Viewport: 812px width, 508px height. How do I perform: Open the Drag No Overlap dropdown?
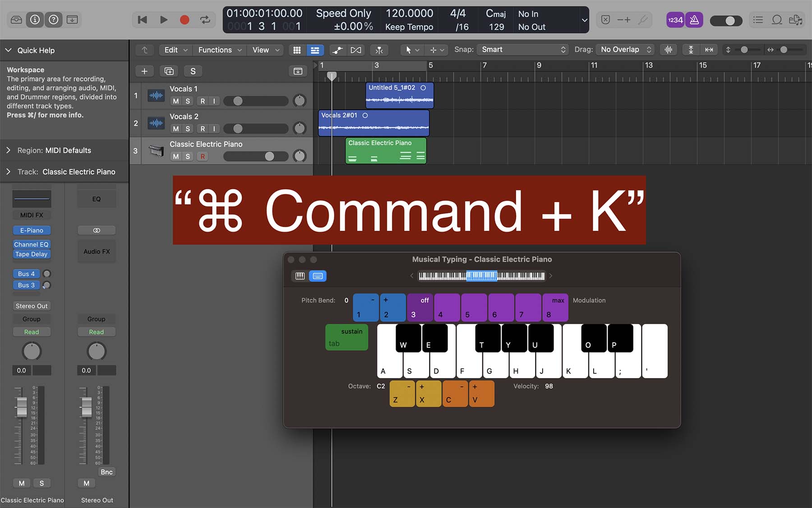[626, 50]
